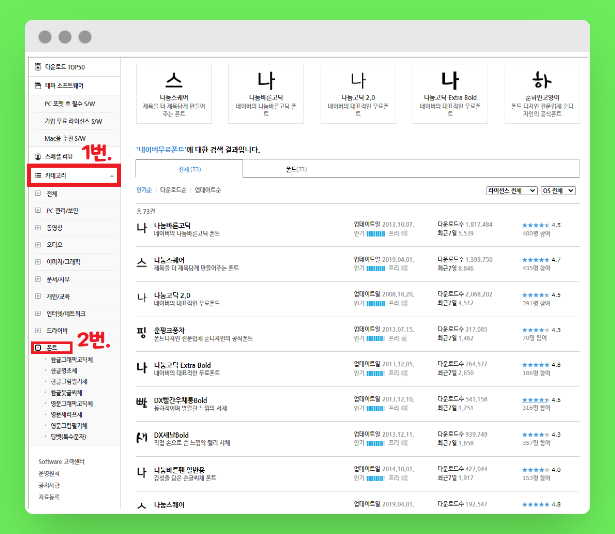Viewport: 615px width, 534px height.
Task: Click 나눔고딕 2.0 popularity bar
Action: point(376,303)
